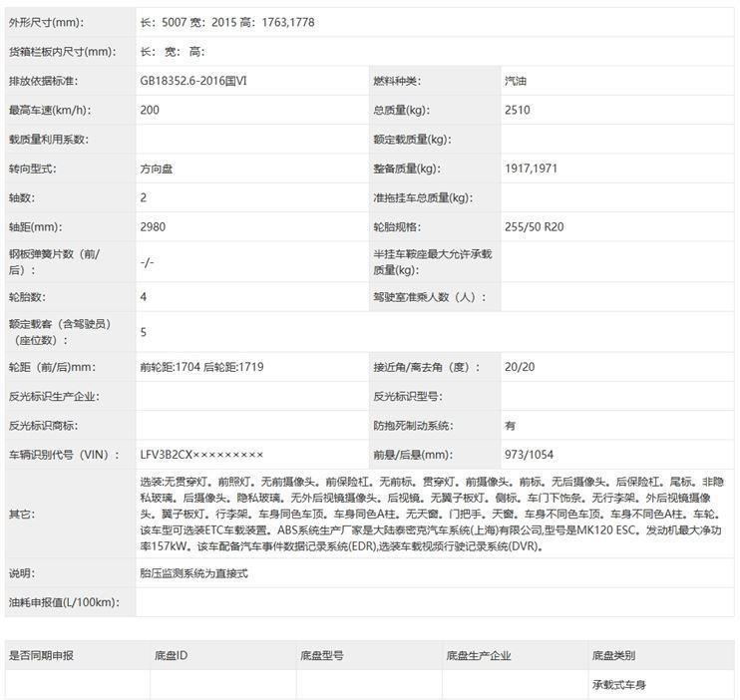This screenshot has width=740, height=700.
Task: Click the 底盘类别 column header
Action: (613, 655)
